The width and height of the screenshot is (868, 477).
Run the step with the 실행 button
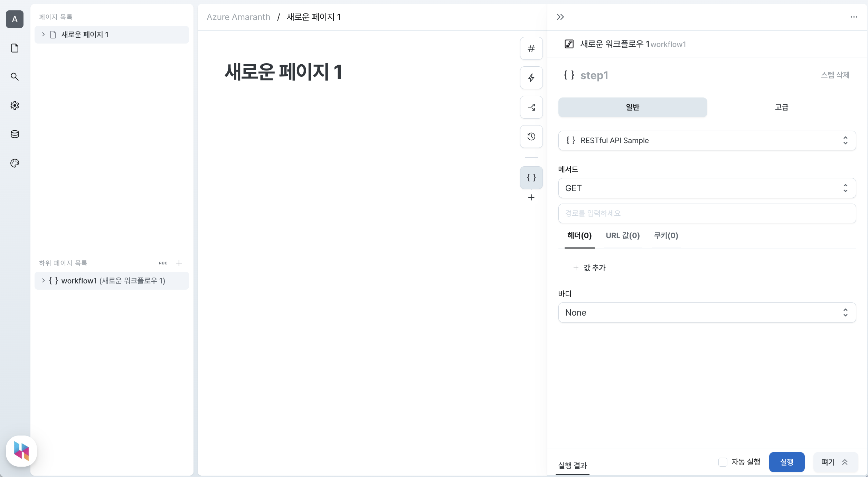787,462
